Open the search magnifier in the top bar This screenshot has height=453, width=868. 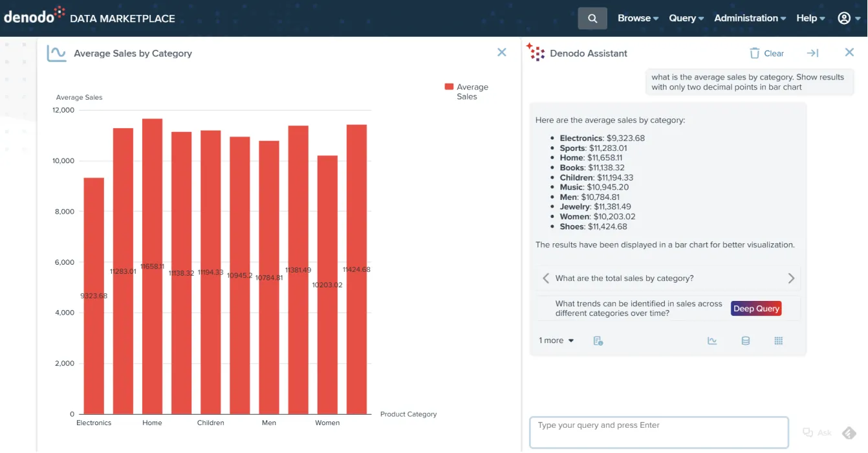point(592,17)
